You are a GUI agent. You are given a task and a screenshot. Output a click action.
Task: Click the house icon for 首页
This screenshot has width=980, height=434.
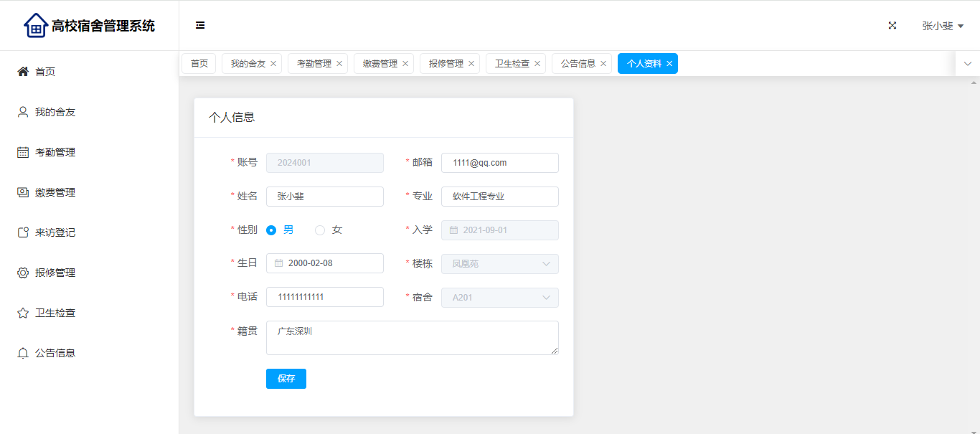coord(23,72)
